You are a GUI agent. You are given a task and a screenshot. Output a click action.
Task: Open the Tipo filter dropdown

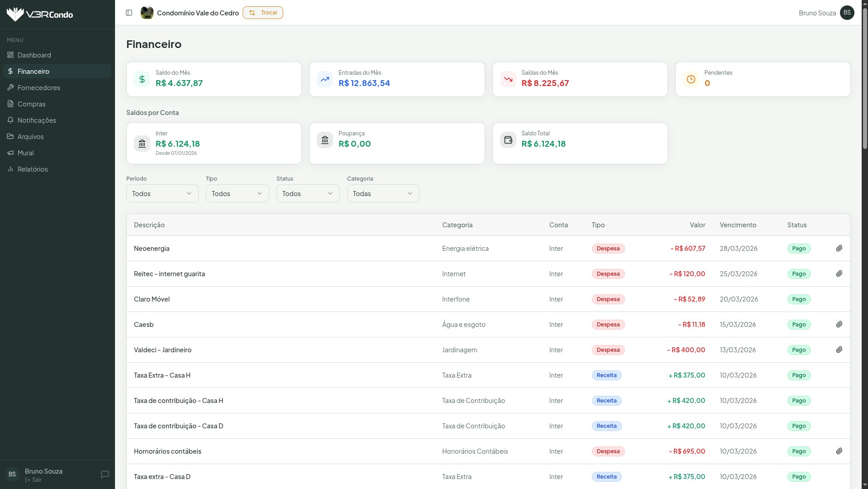(237, 193)
